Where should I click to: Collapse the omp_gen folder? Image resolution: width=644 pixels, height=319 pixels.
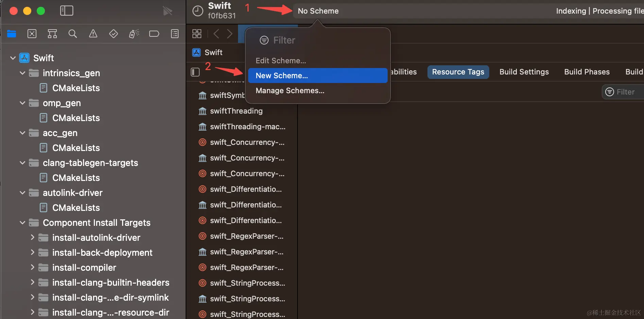click(22, 103)
